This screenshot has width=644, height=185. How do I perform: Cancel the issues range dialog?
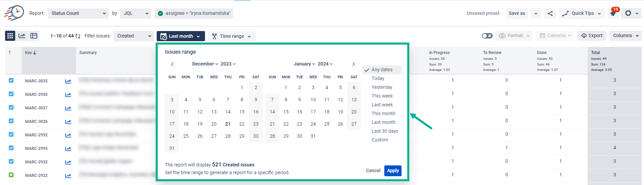373,170
